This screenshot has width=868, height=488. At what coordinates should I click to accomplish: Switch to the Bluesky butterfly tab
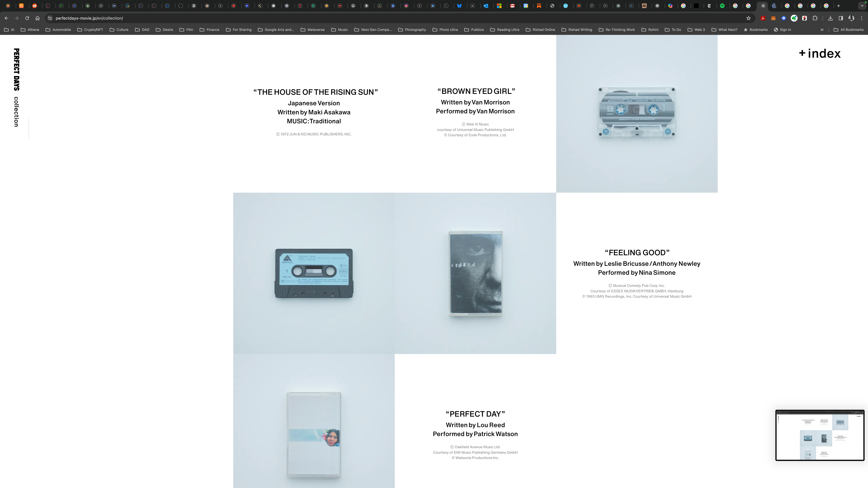point(459,6)
